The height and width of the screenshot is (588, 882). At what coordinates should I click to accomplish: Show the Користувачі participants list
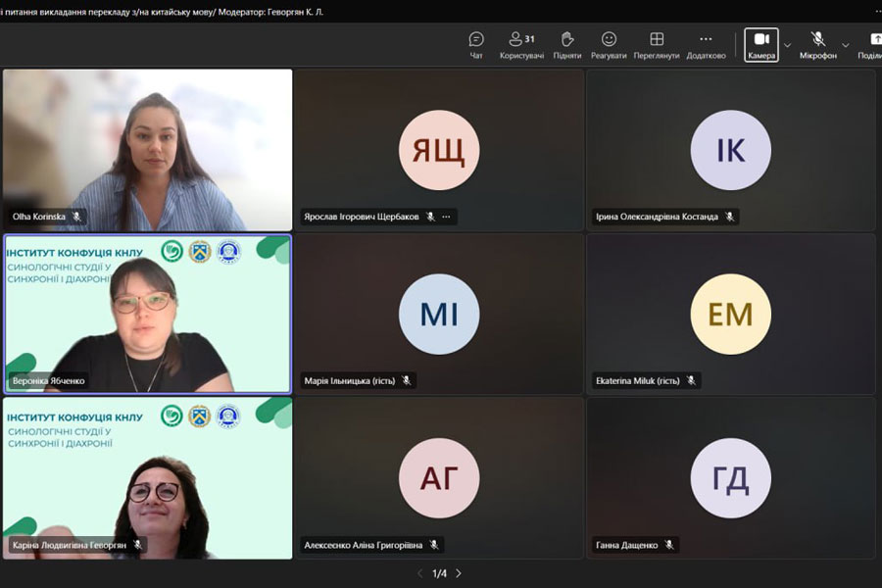point(521,44)
